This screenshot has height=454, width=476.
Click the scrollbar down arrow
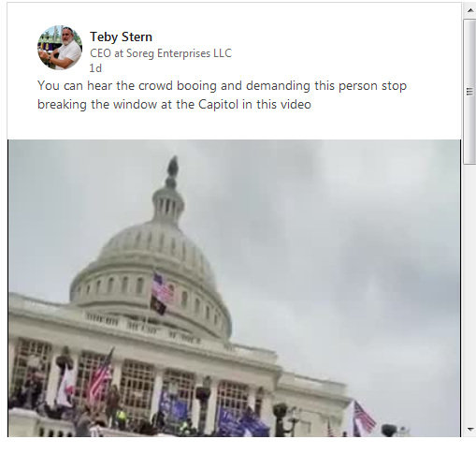tap(470, 430)
